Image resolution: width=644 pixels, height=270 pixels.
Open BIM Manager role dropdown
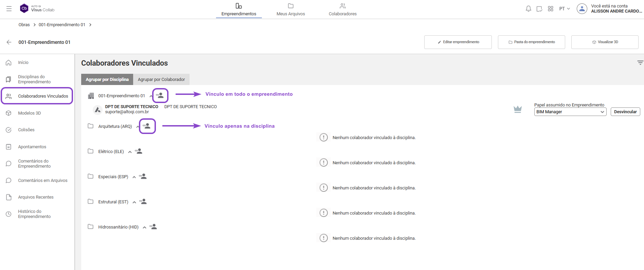coord(570,112)
